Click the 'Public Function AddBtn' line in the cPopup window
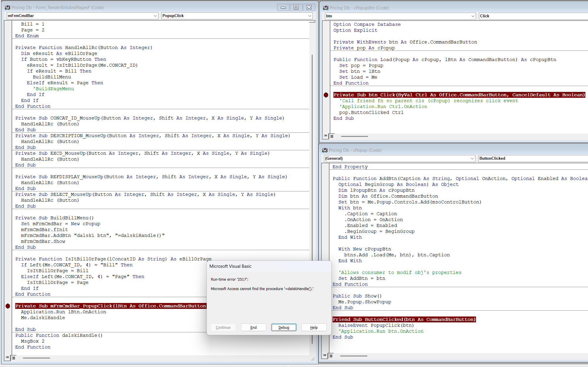 (x=460, y=179)
